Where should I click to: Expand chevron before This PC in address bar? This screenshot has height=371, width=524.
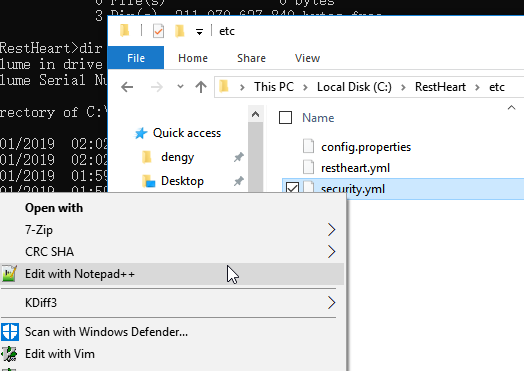click(242, 88)
